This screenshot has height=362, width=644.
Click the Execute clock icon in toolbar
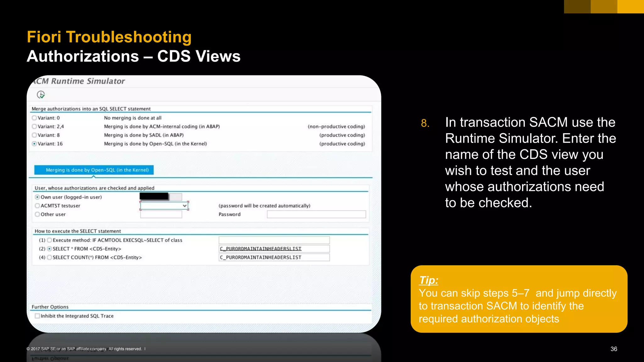[x=41, y=95]
